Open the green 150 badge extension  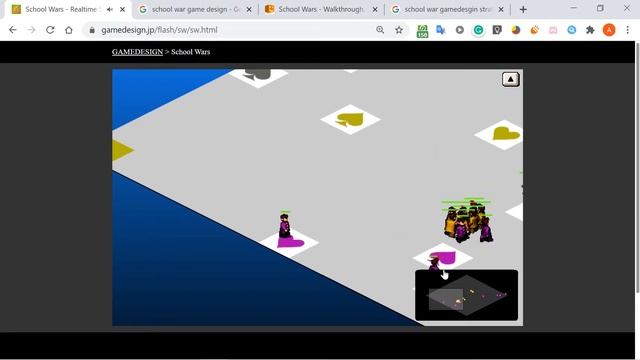click(422, 31)
